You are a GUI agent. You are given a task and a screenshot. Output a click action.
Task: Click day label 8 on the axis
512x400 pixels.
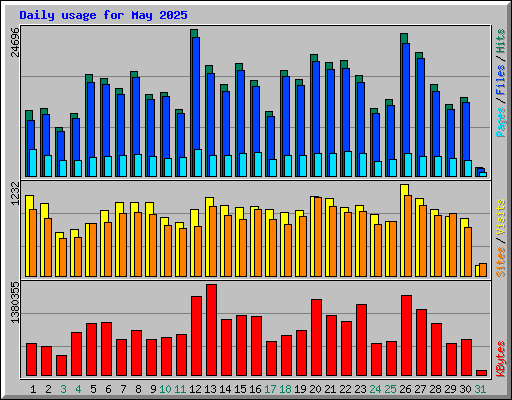[138, 389]
